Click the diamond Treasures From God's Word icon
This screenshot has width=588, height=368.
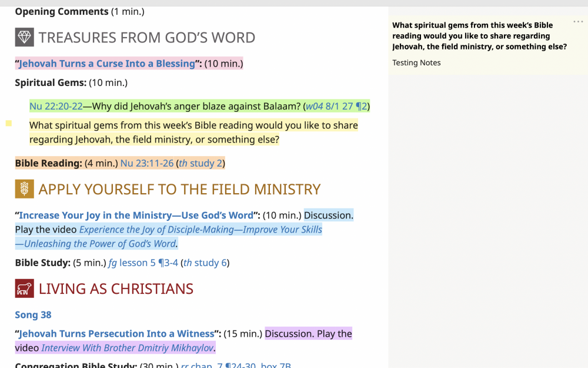click(x=24, y=38)
